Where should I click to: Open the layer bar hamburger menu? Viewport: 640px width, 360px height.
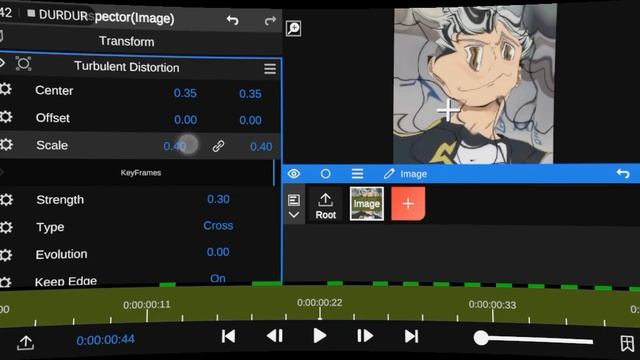pyautogui.click(x=357, y=174)
